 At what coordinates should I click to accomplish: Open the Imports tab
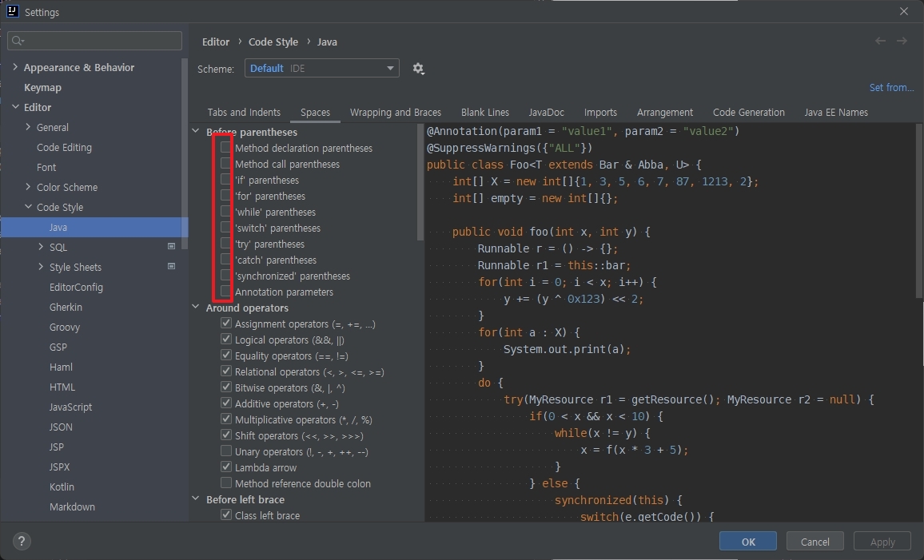600,112
